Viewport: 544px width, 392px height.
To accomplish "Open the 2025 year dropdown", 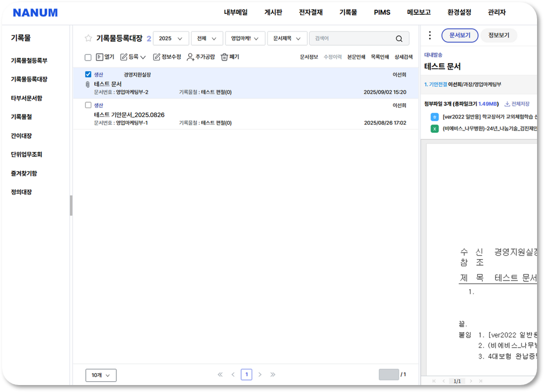I will (x=171, y=39).
